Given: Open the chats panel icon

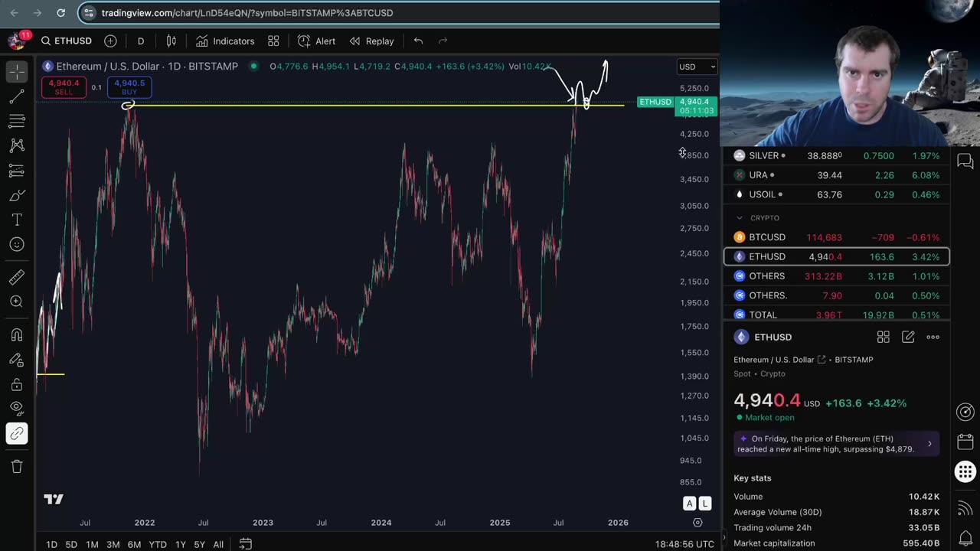Looking at the screenshot, I should pyautogui.click(x=965, y=161).
